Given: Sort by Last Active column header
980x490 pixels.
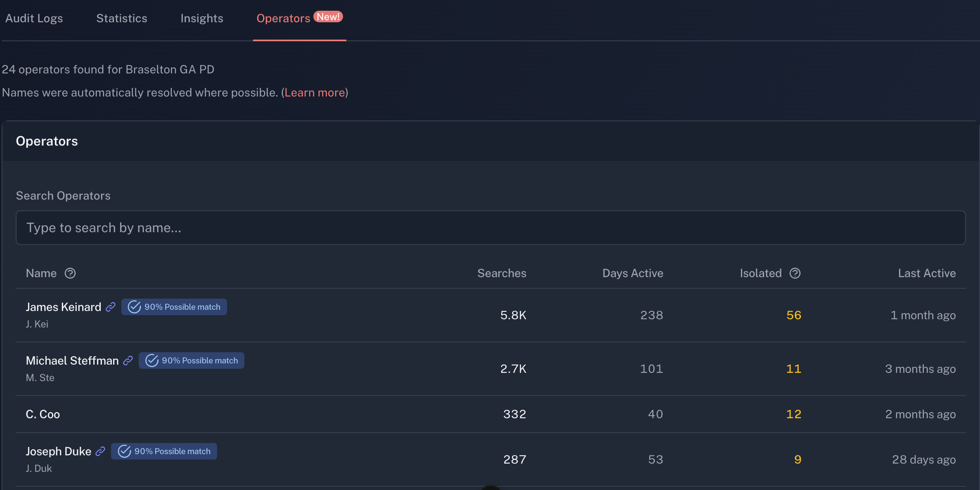Looking at the screenshot, I should click(x=927, y=273).
